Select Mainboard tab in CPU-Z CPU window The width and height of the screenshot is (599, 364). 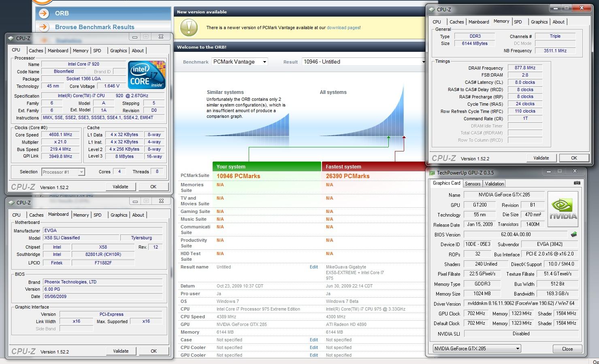(58, 51)
